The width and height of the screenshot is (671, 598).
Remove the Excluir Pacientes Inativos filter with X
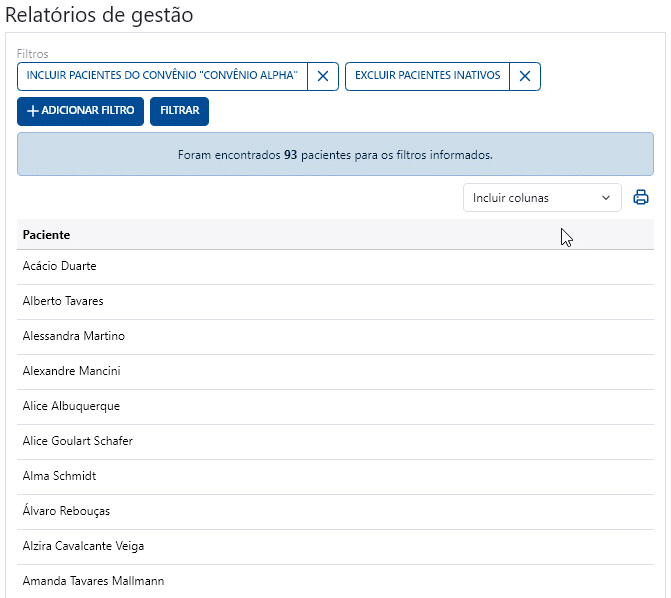tap(525, 77)
